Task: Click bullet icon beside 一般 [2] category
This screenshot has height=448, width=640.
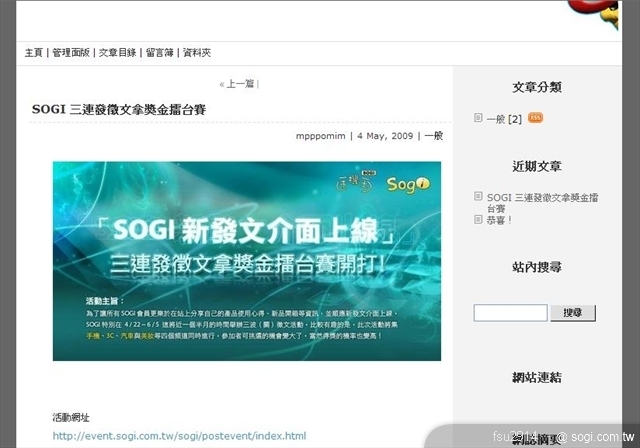Action: (478, 118)
